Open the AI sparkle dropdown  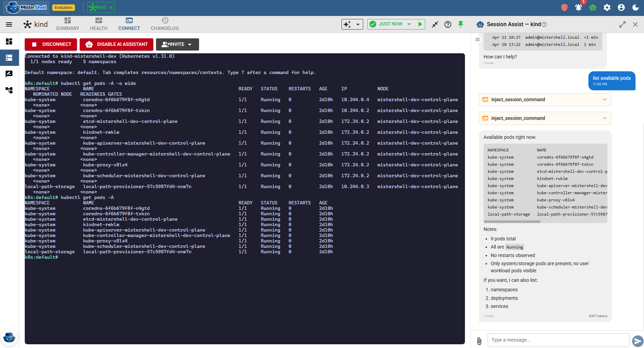(352, 24)
